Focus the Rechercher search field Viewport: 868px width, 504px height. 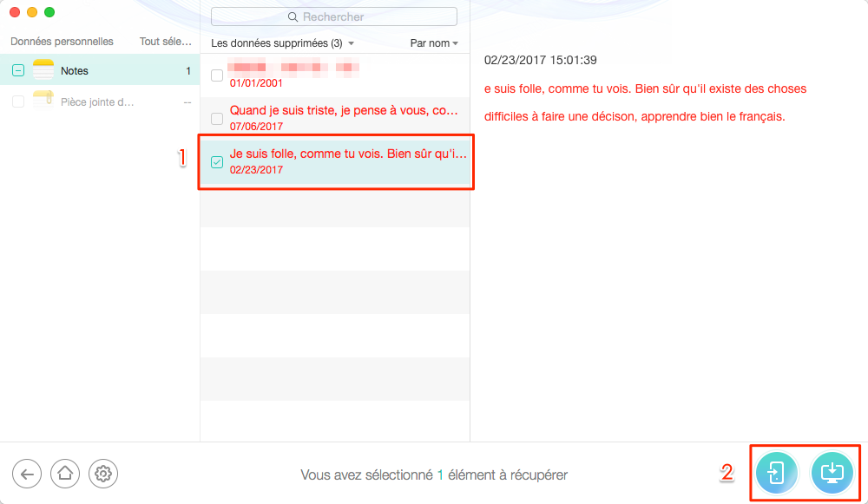click(x=334, y=16)
